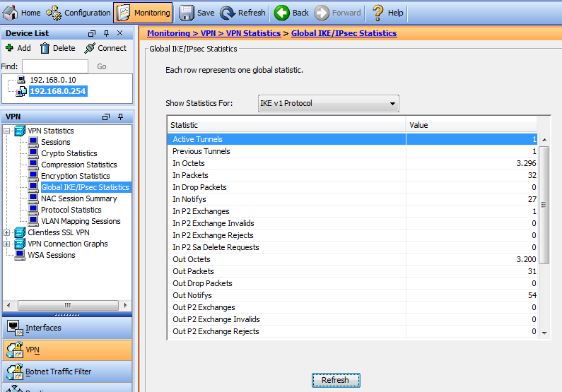The image size is (562, 392).
Task: Go Back with the green arrow
Action: tap(291, 13)
